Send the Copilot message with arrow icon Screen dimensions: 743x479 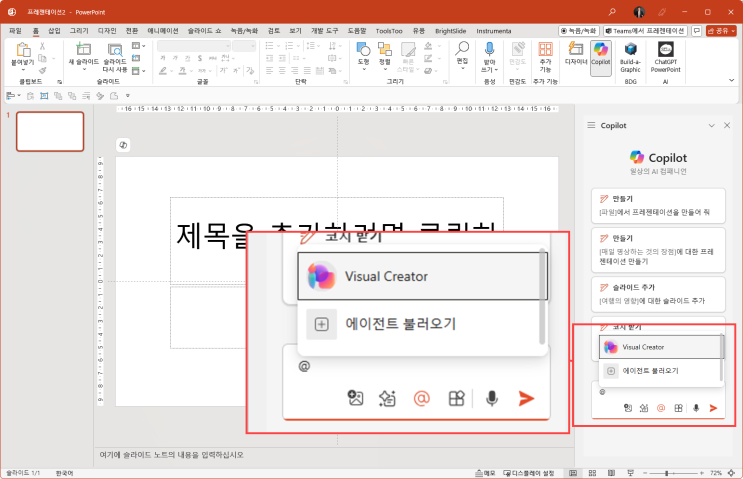[713, 408]
